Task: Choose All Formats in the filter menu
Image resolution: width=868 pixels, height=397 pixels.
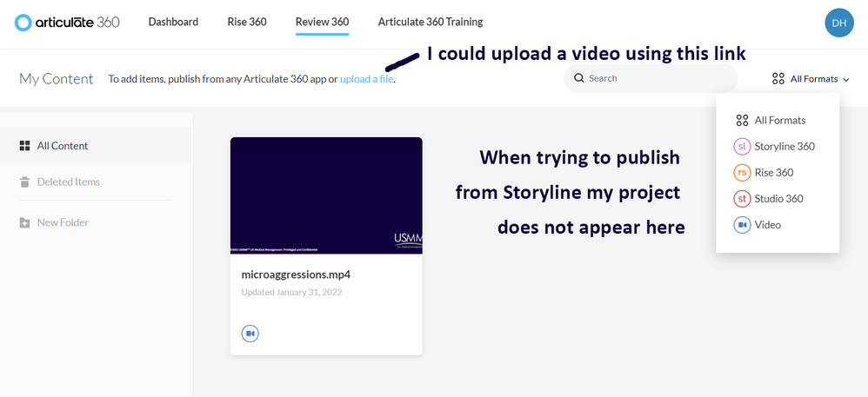Action: 778,120
